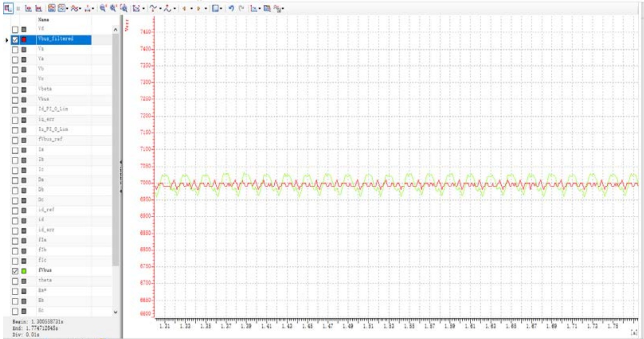Click the zoom-to-region magnifier icon
The width and height of the screenshot is (644, 339).
point(124,8)
